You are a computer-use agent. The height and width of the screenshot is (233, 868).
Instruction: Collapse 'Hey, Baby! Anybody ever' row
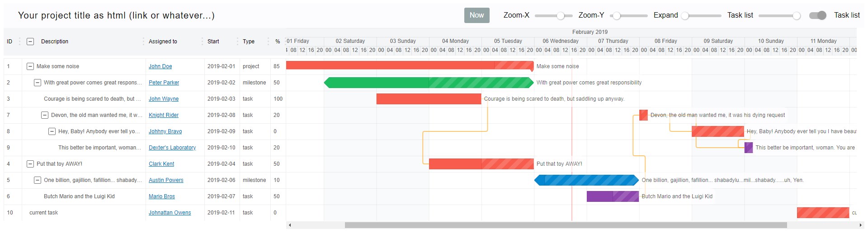pos(52,131)
